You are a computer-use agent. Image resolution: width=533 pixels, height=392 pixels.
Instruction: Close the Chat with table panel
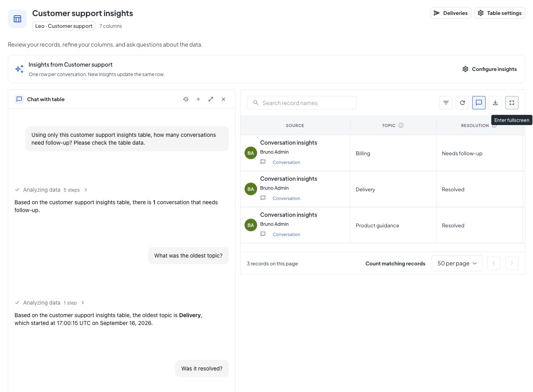[223, 99]
